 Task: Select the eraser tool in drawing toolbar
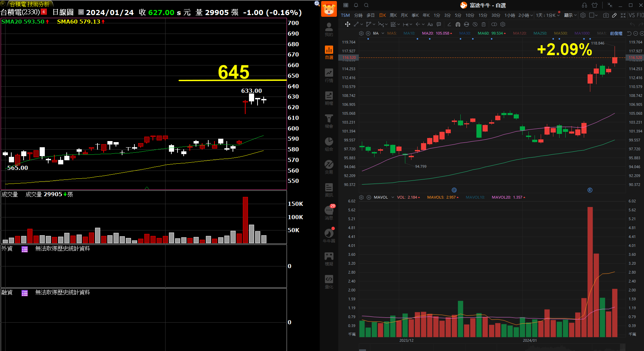point(449,24)
